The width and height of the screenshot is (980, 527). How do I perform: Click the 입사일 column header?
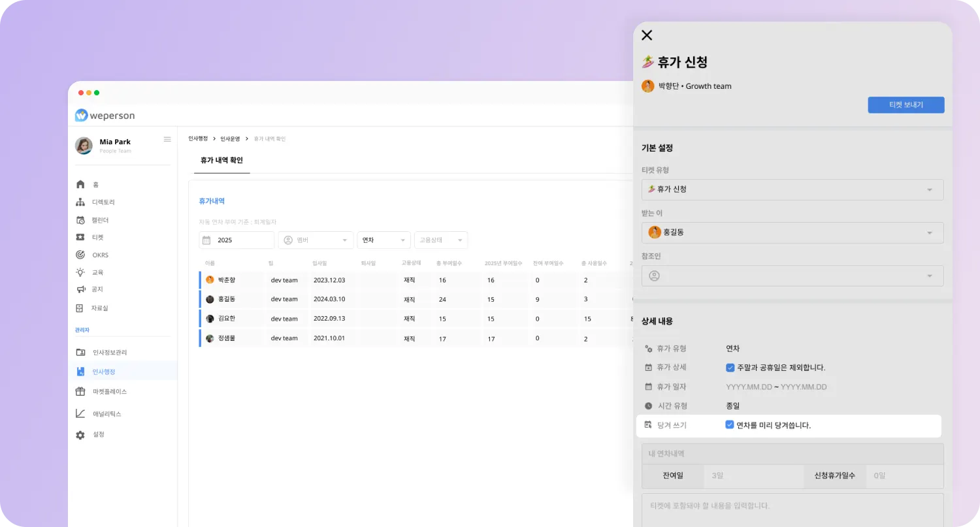(319, 263)
